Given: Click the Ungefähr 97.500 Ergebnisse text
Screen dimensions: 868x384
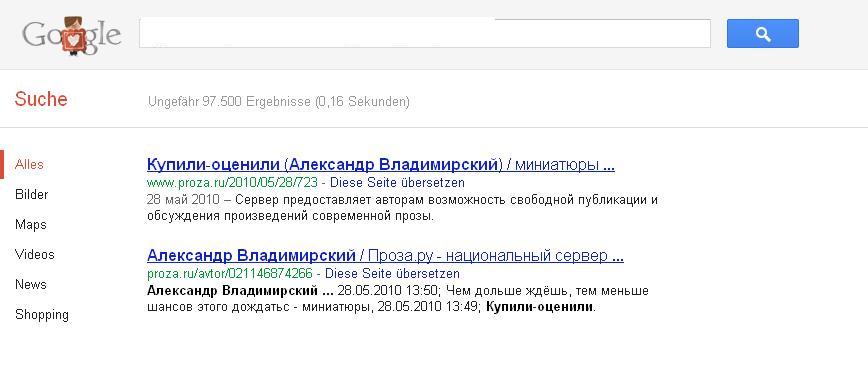Looking at the screenshot, I should point(279,102).
